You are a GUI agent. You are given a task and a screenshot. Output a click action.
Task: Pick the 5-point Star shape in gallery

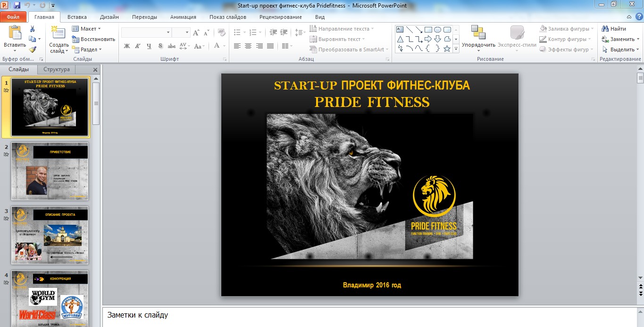coord(447,48)
